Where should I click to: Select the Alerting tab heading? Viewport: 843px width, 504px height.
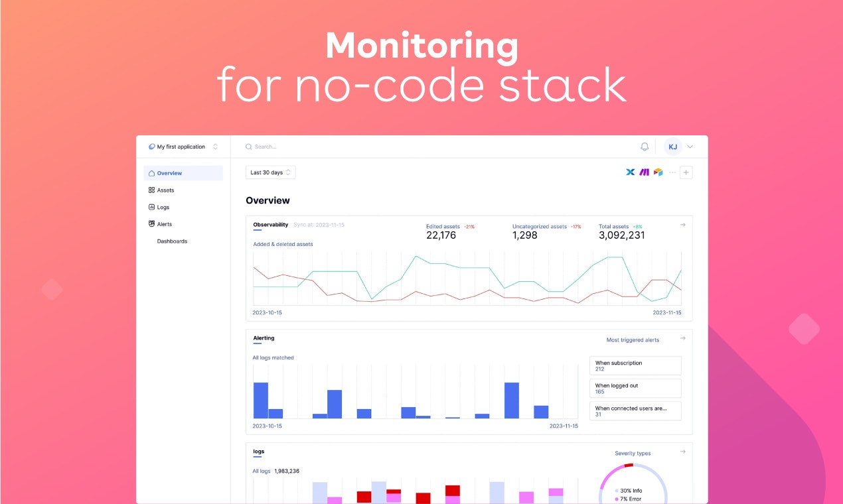click(x=264, y=338)
